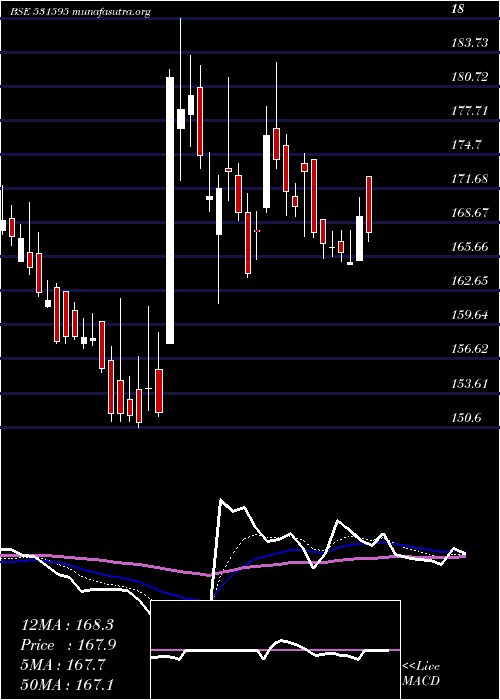
Task: Select the 5MA : 167.7 readout
Action: tap(63, 665)
